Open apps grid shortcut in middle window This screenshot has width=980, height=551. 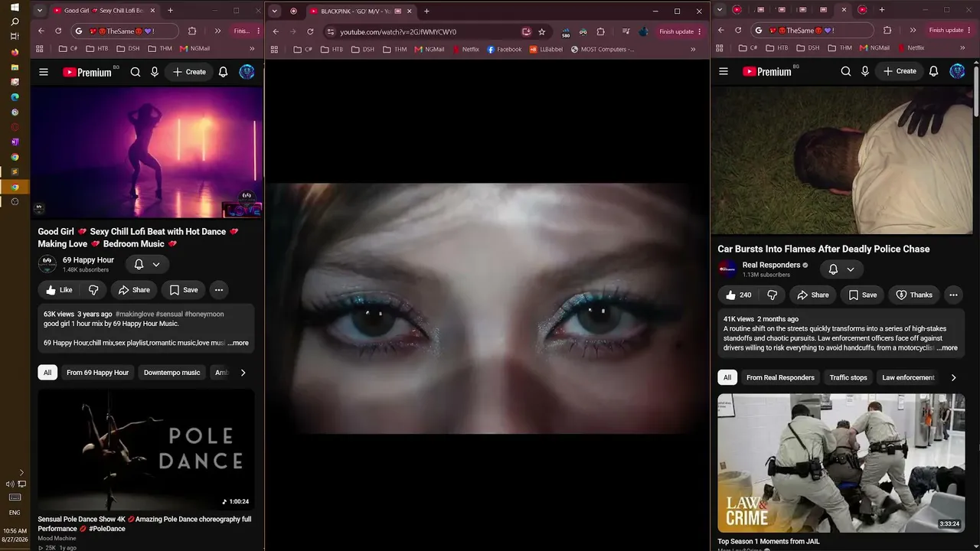(x=274, y=49)
